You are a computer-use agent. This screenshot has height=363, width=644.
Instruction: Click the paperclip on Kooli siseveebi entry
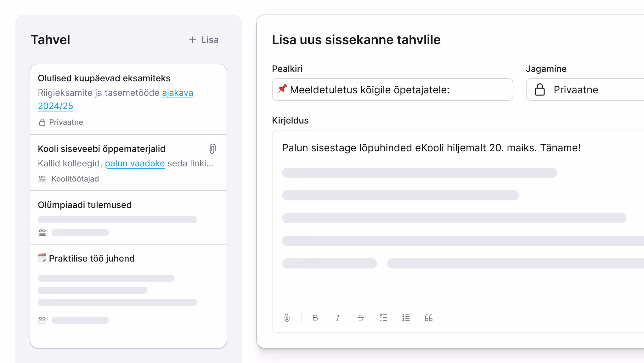pyautogui.click(x=213, y=149)
